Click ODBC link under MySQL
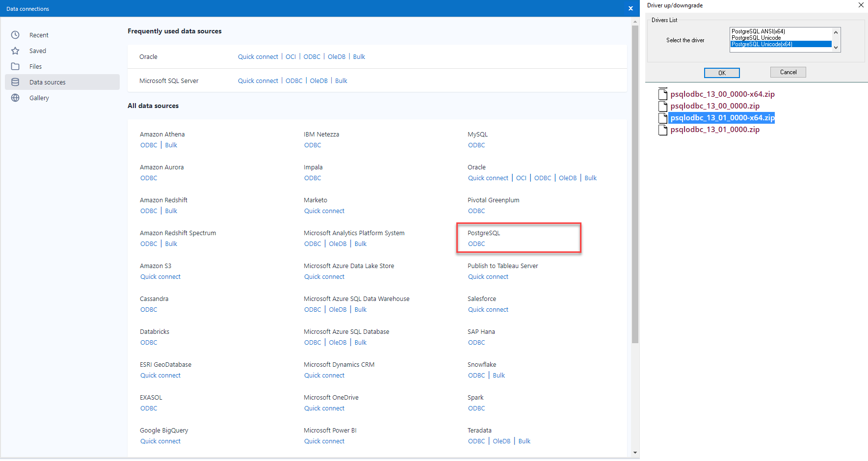The height and width of the screenshot is (461, 868). [476, 145]
